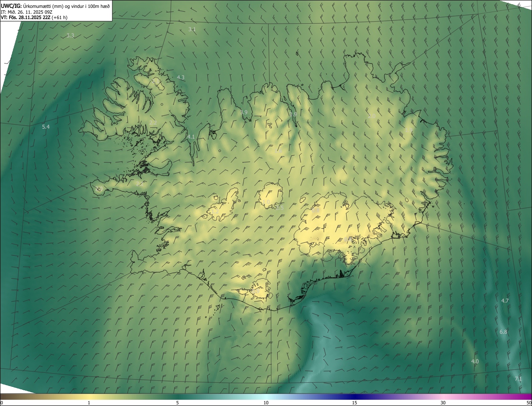Click the 5.4 value over the sea
The image size is (532, 406).
point(46,127)
